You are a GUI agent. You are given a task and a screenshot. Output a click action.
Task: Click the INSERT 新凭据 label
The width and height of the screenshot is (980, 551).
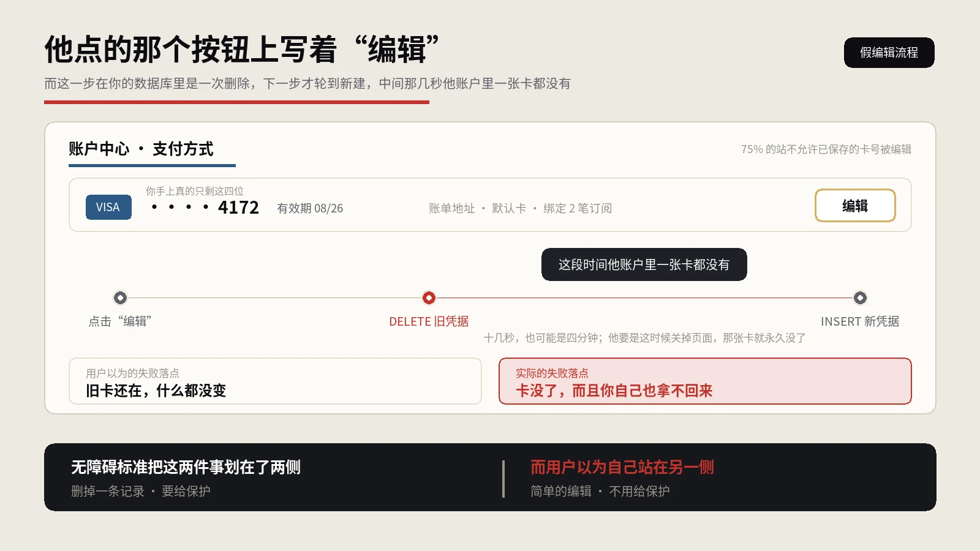pos(860,321)
